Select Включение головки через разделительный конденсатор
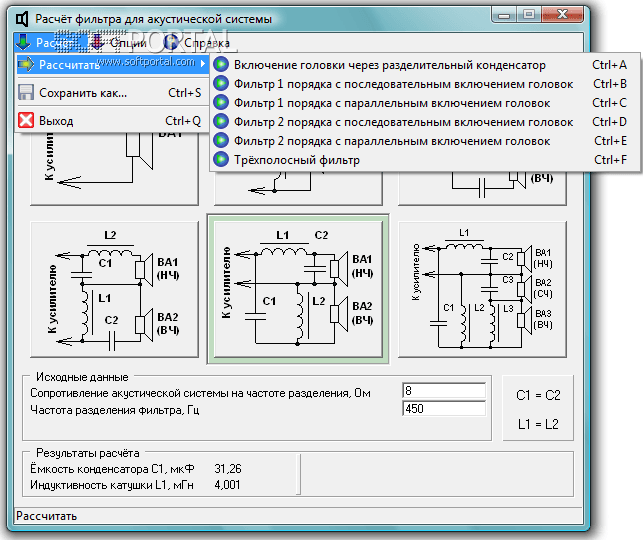Screen dimensions: 643x540 pyautogui.click(x=425, y=64)
